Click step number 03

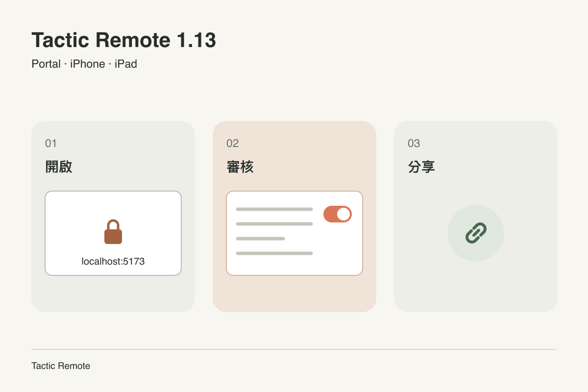click(x=414, y=144)
